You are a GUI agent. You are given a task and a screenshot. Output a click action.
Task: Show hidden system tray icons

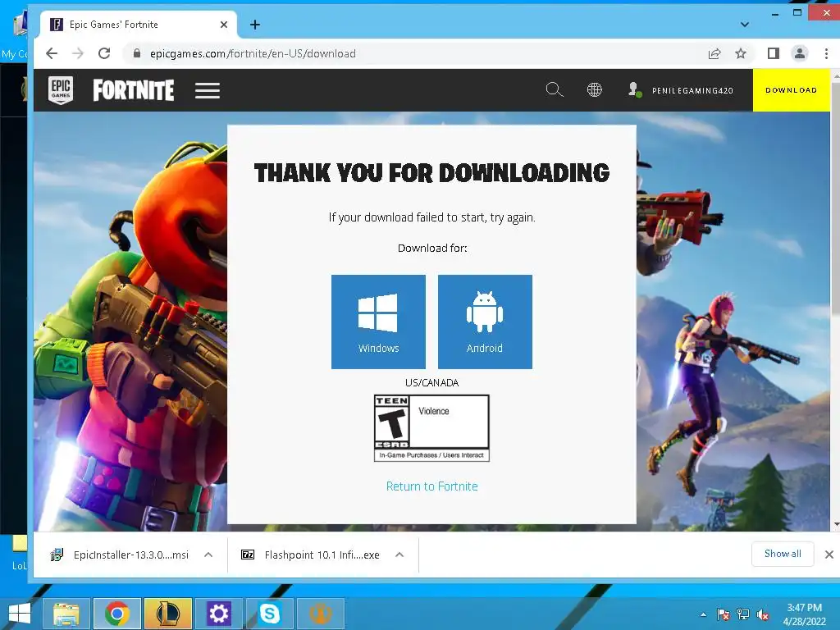[x=703, y=614]
